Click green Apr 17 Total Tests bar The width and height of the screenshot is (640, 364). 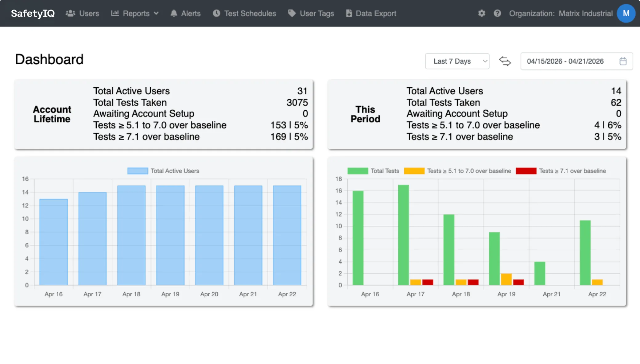point(403,235)
